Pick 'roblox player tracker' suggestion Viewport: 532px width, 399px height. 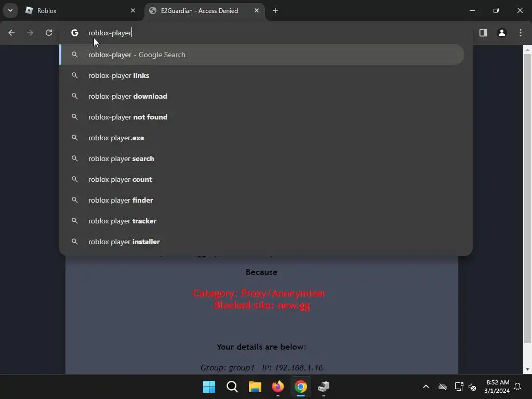coord(262,221)
